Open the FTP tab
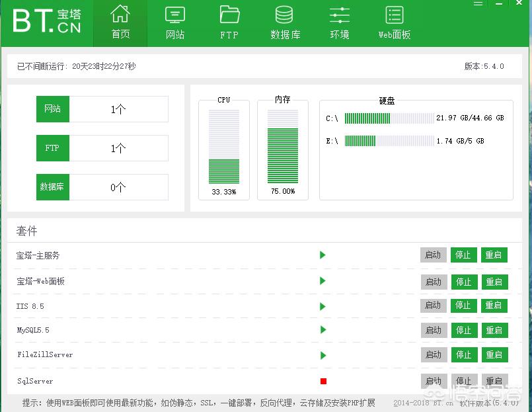The width and height of the screenshot is (532, 412). 229,22
